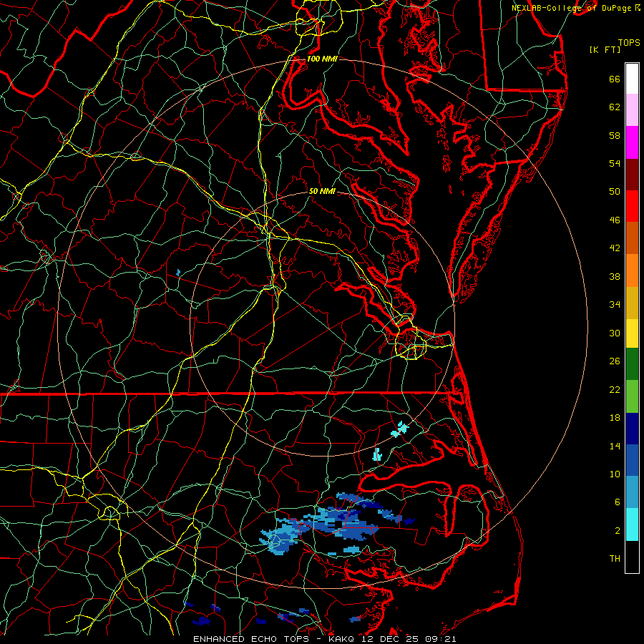
Task: Click the gold 38 K FT swatch
Action: [x=632, y=303]
